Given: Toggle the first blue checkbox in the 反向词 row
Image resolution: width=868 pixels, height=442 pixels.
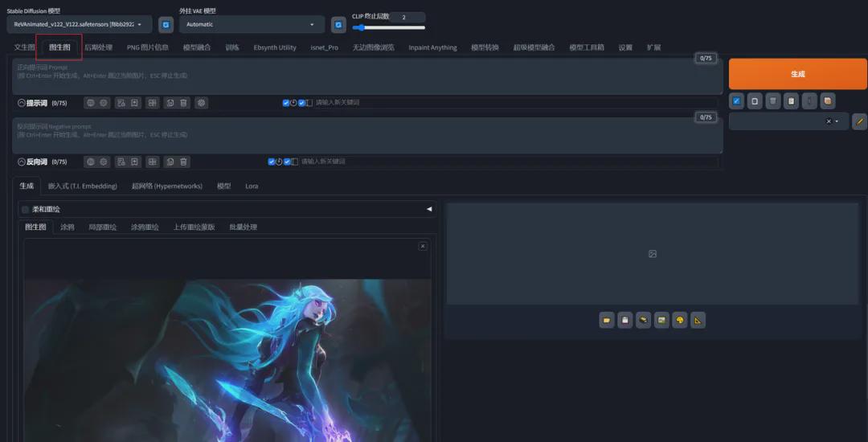Looking at the screenshot, I should pyautogui.click(x=272, y=162).
